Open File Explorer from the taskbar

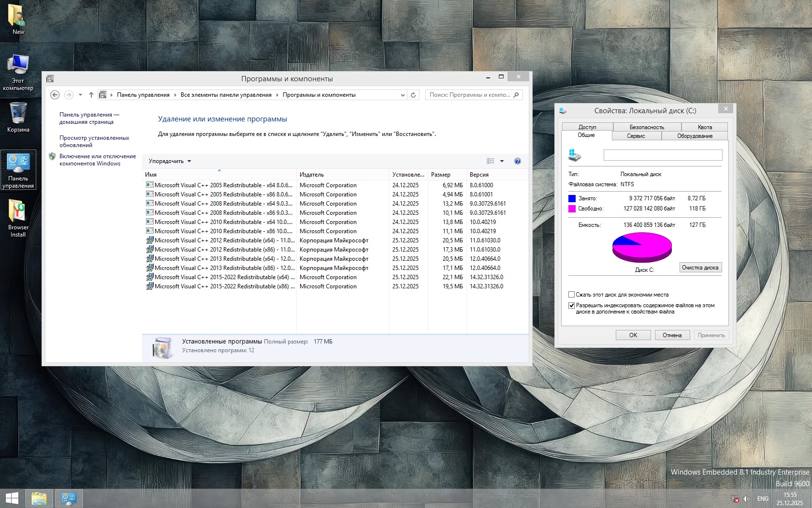pos(39,498)
